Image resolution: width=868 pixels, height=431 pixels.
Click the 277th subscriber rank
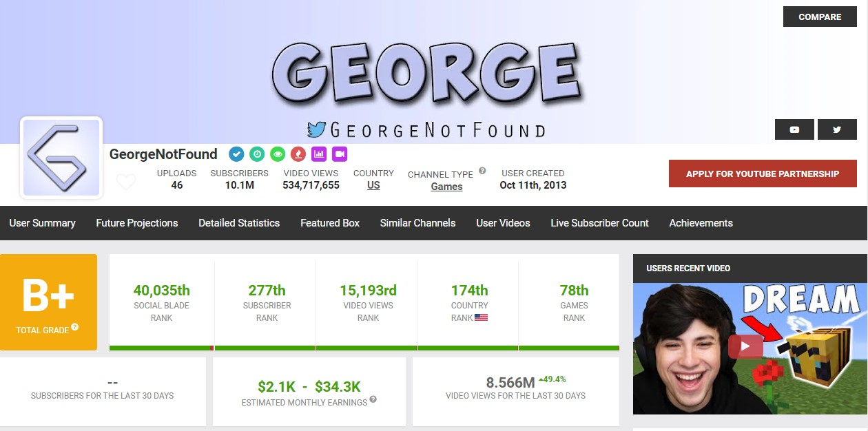[x=267, y=291]
